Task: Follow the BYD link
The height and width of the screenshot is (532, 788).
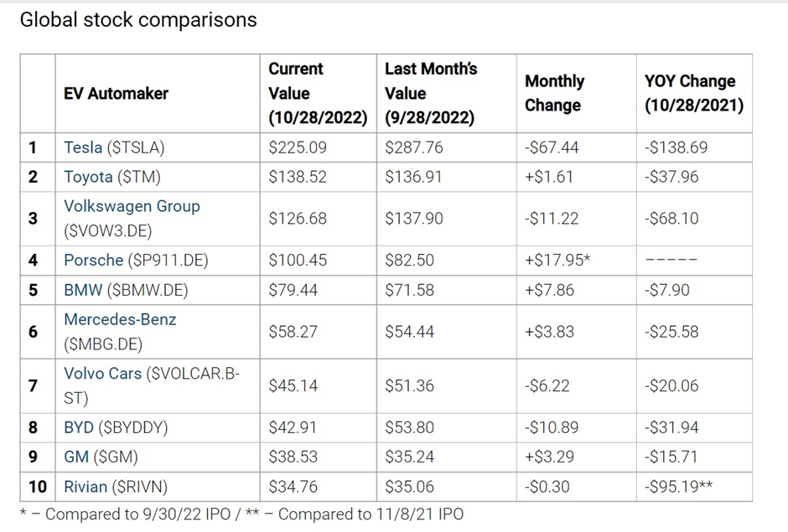Action: point(78,427)
